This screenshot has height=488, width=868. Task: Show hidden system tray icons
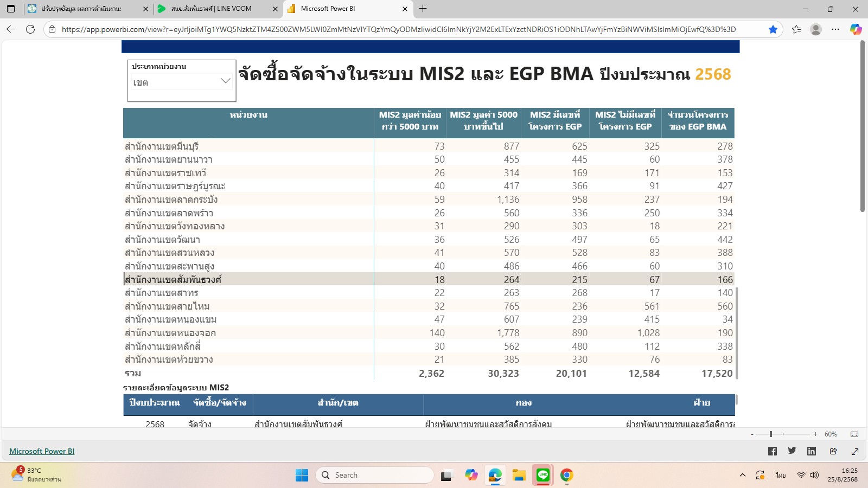pos(742,476)
